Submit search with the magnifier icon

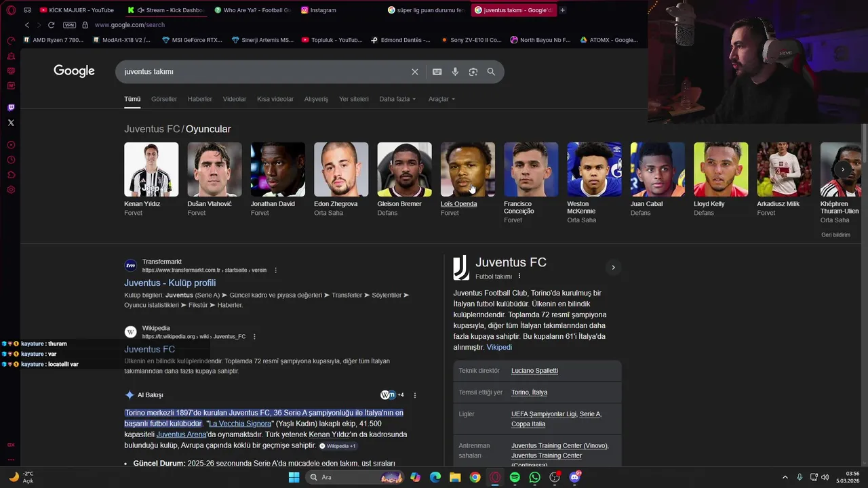coord(491,72)
